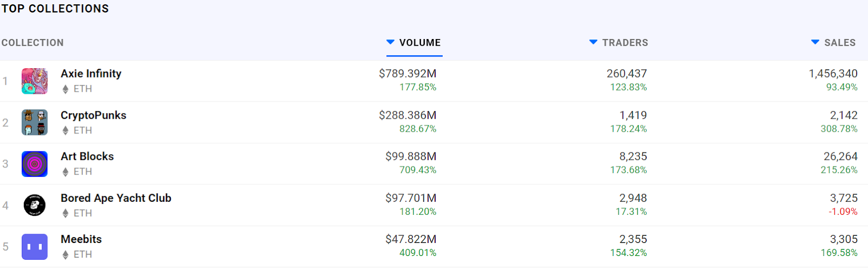Click the Ethereum icon under Axie Infinity
This screenshot has width=868, height=269.
tap(65, 89)
